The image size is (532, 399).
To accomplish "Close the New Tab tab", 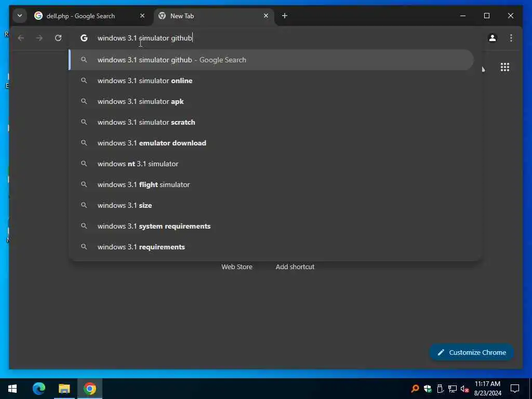I will pyautogui.click(x=266, y=16).
